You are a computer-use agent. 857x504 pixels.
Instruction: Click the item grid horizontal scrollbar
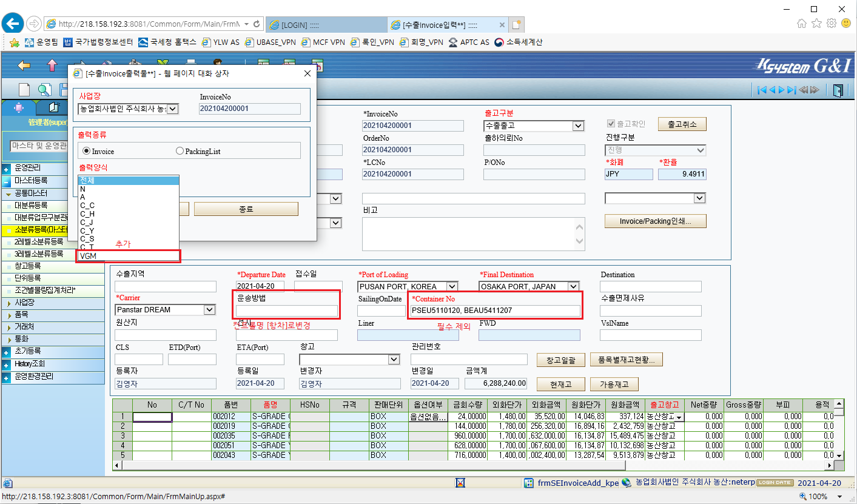(x=474, y=466)
